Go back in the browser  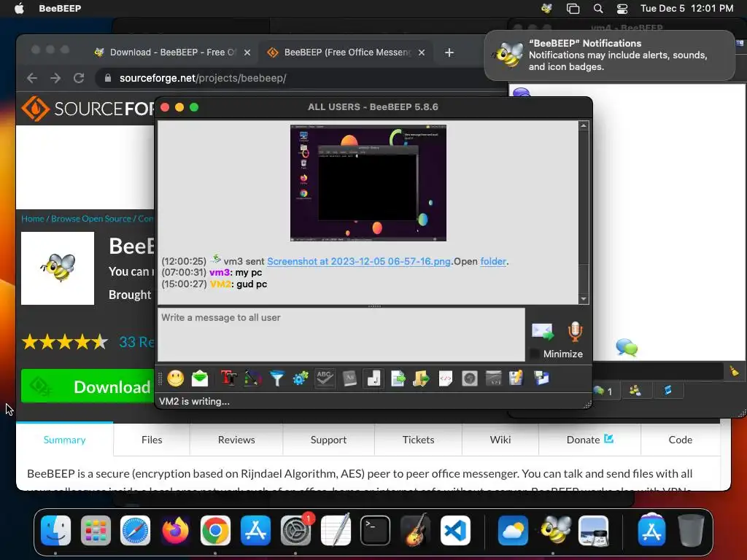coord(32,78)
